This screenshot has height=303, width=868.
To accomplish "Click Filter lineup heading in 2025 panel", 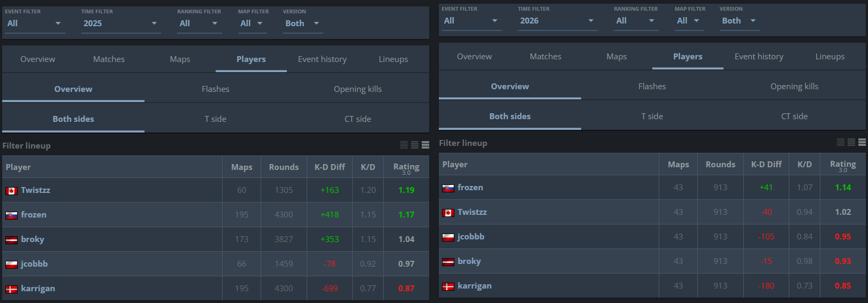I will click(26, 146).
